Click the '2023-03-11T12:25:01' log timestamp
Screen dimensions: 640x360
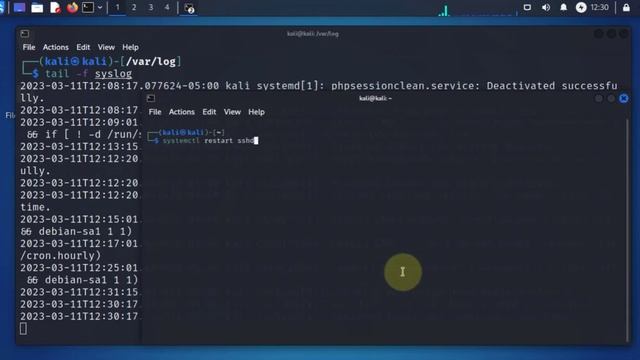click(x=79, y=268)
